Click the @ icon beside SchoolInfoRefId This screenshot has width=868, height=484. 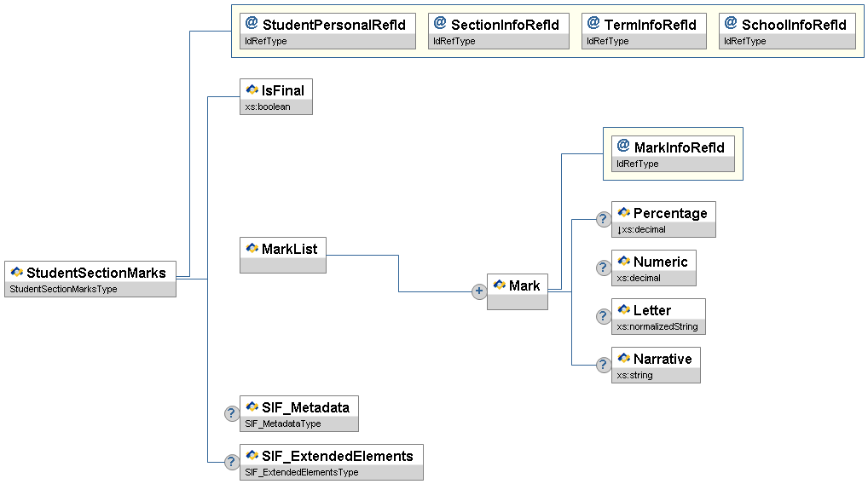coord(731,23)
